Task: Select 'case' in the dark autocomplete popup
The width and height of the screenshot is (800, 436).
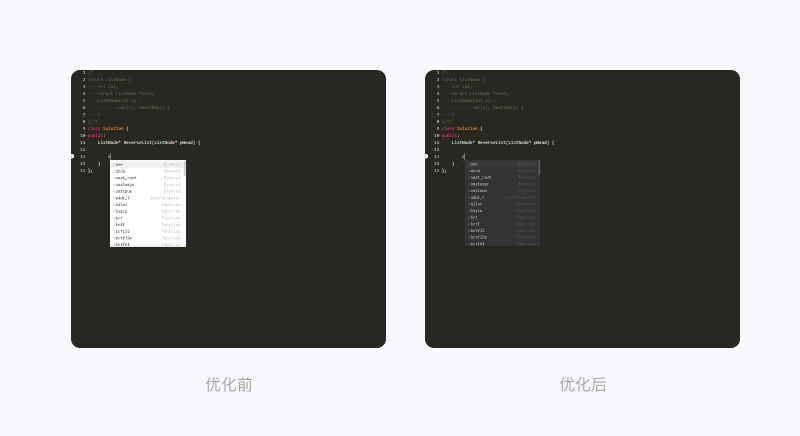Action: tap(502, 164)
